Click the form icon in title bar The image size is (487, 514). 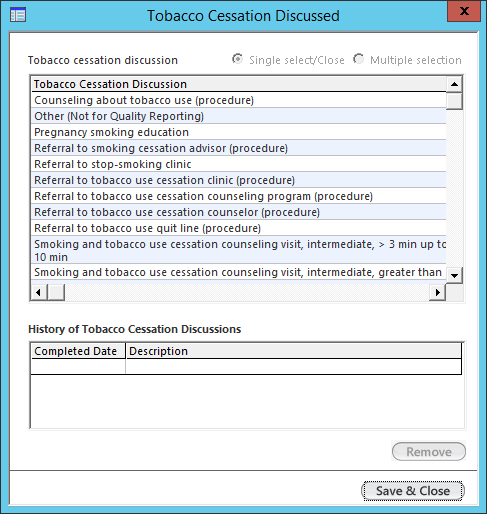[18, 15]
